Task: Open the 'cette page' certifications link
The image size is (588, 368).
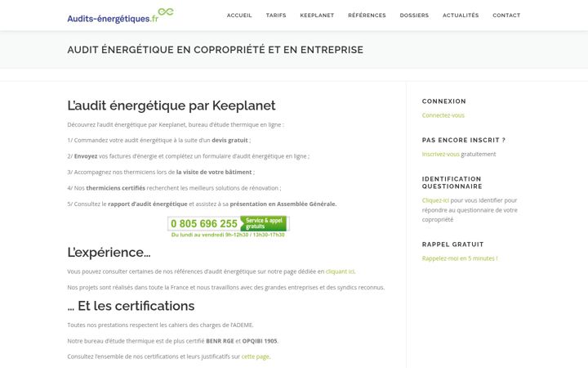Action: click(x=256, y=357)
